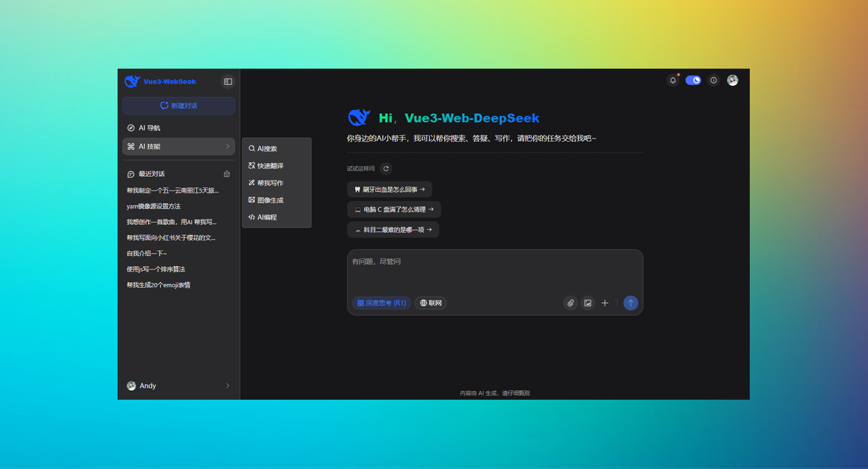Expand the AI 技能 sidebar chevron

228,146
